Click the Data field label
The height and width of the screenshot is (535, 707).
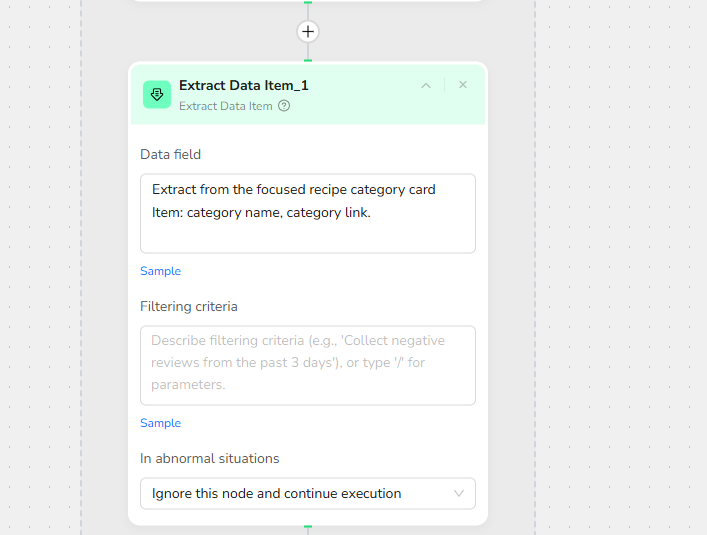click(x=170, y=155)
